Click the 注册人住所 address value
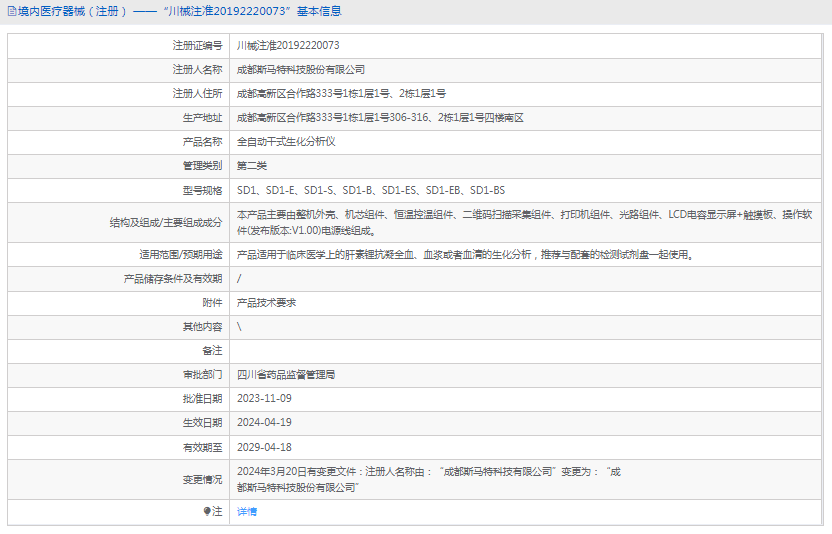This screenshot has width=832, height=534. point(341,93)
